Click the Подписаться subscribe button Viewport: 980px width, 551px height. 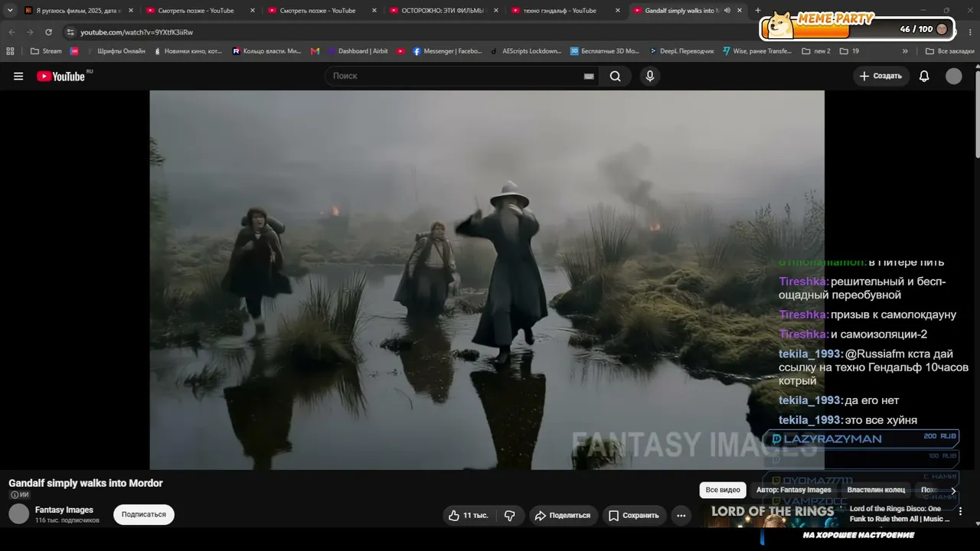[144, 515]
